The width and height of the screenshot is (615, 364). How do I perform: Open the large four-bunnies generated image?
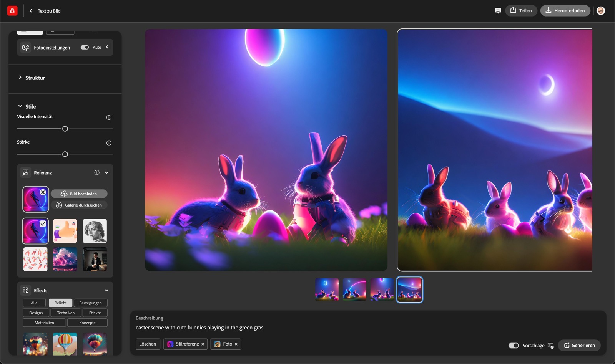pyautogui.click(x=495, y=150)
